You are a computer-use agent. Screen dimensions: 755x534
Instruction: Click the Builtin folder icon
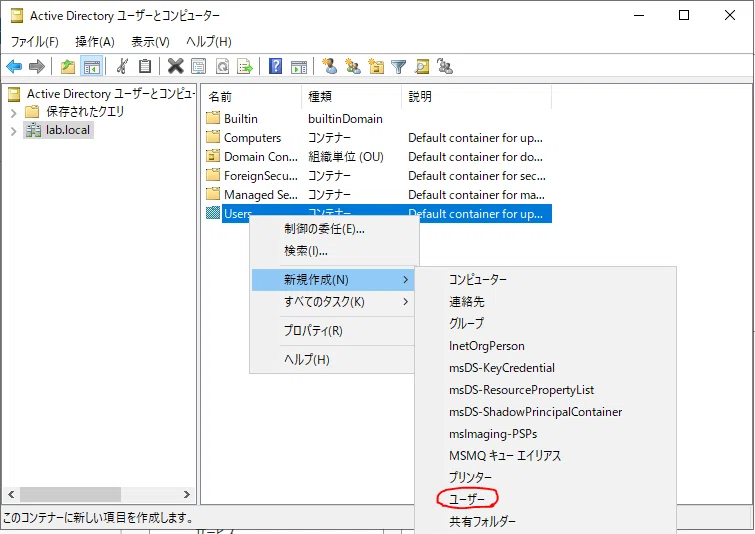pos(213,118)
